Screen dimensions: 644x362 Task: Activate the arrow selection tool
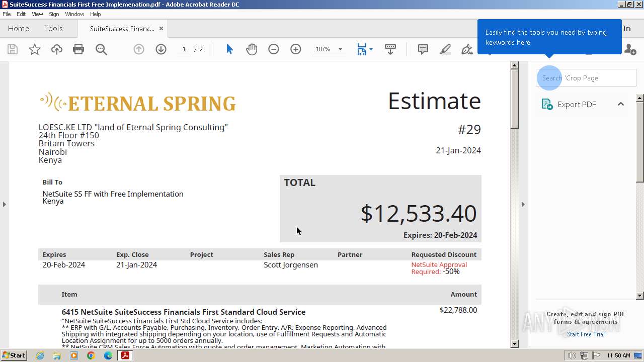pyautogui.click(x=229, y=49)
